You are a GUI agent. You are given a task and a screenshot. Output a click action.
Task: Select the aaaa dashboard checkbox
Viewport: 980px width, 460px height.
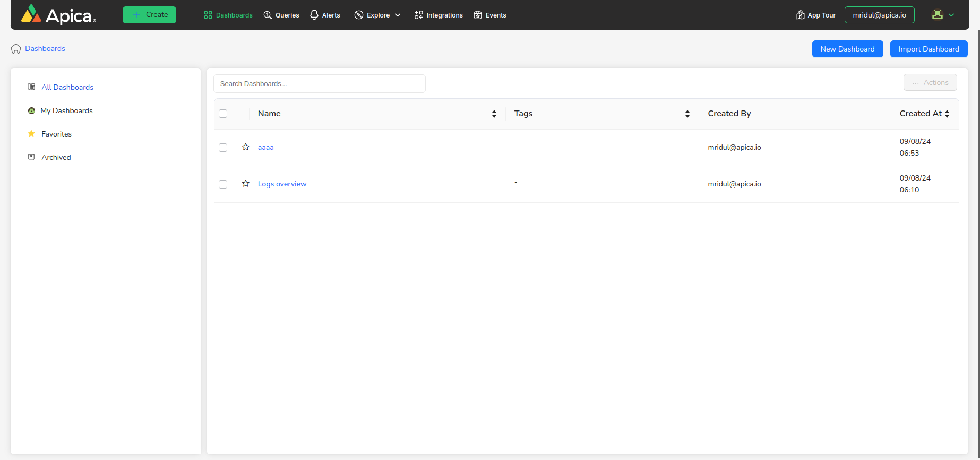(223, 148)
